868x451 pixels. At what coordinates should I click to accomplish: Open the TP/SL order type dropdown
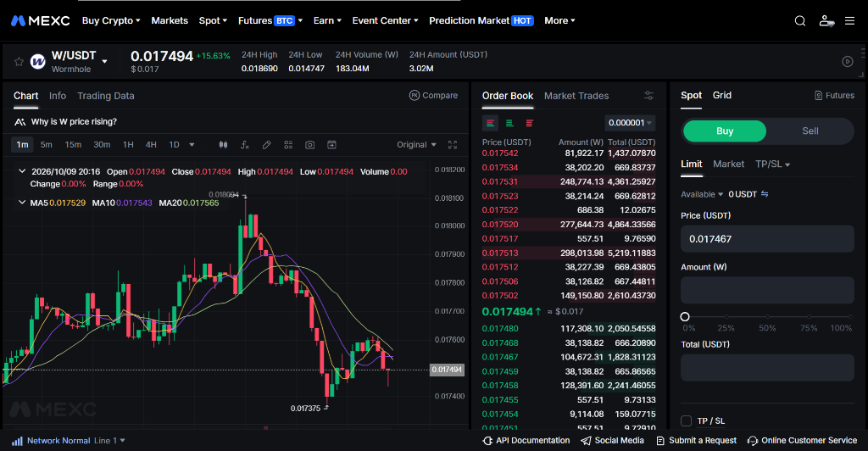(x=773, y=164)
